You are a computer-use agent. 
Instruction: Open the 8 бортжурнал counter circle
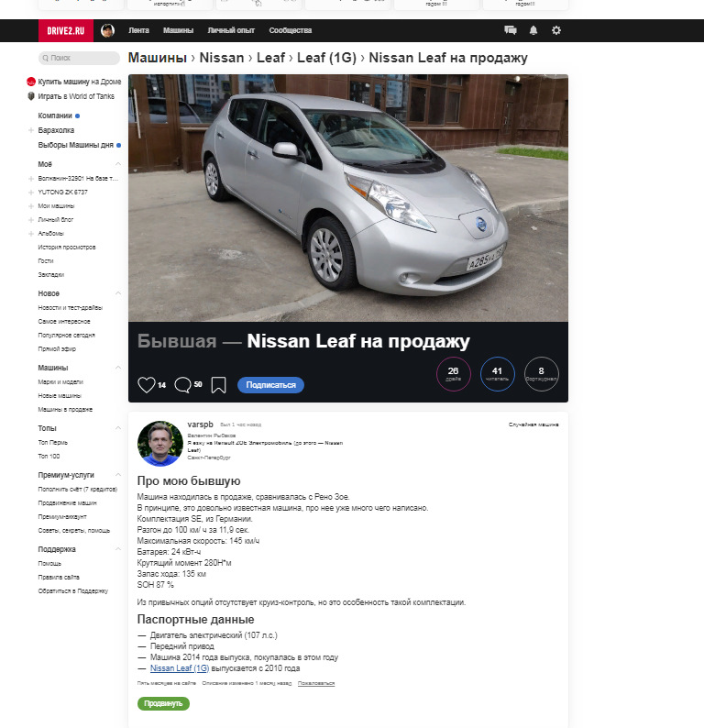(541, 374)
